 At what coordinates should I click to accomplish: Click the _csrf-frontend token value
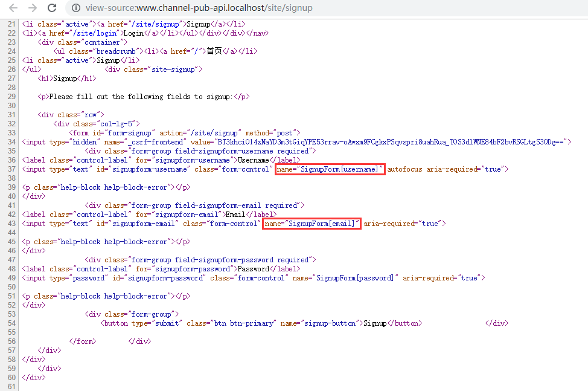pos(392,142)
